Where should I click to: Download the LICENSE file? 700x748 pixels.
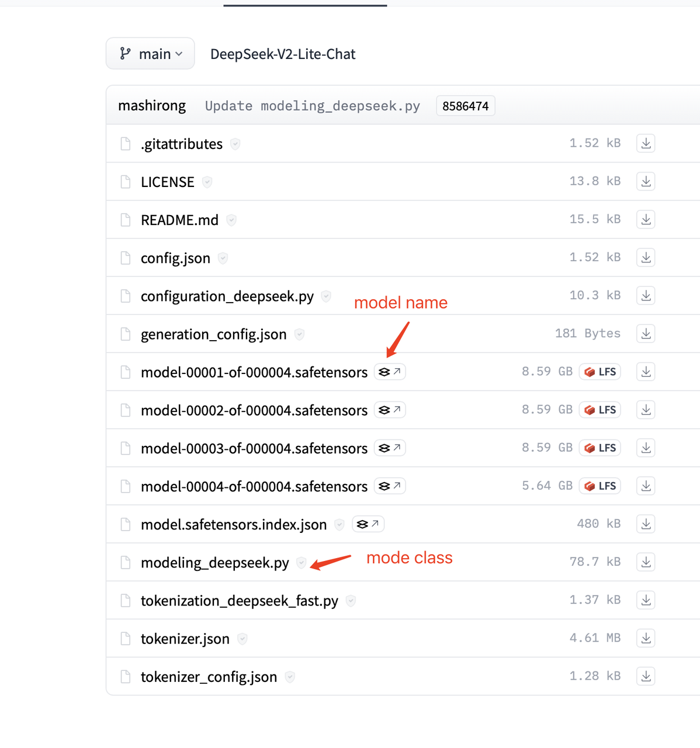click(x=645, y=181)
